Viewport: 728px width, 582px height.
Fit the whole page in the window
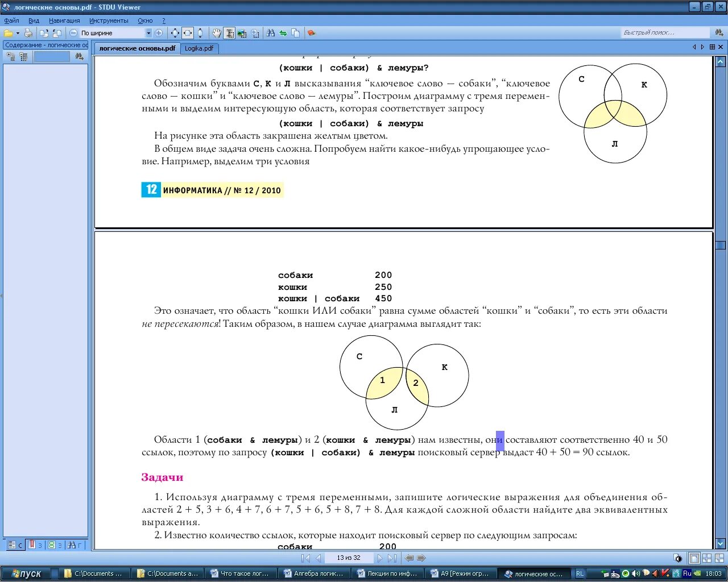[x=175, y=33]
